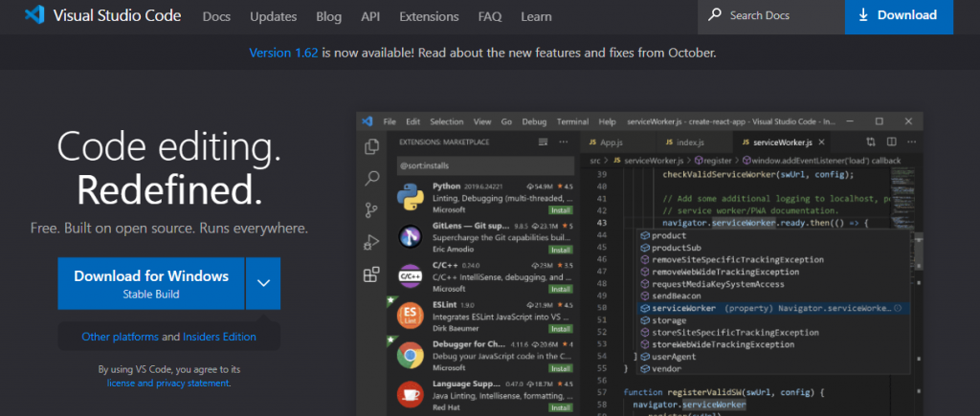The height and width of the screenshot is (416, 980).
Task: Open the Source Control icon
Action: coord(372,209)
